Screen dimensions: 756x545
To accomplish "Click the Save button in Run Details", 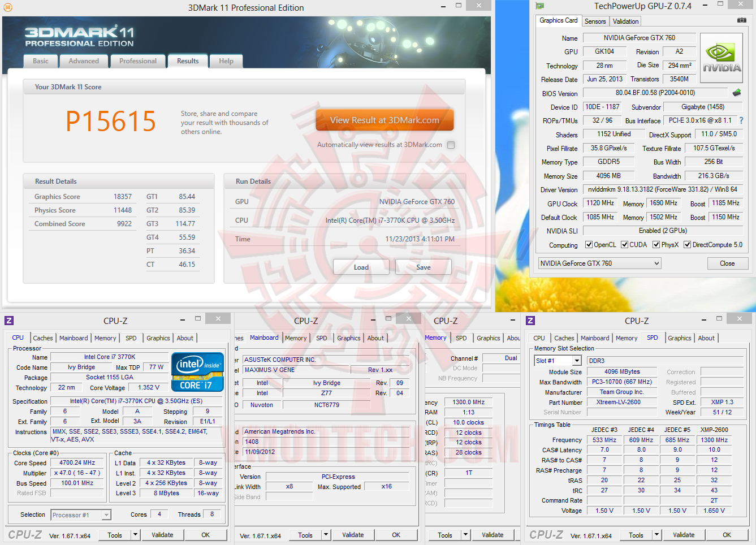I will click(x=424, y=267).
